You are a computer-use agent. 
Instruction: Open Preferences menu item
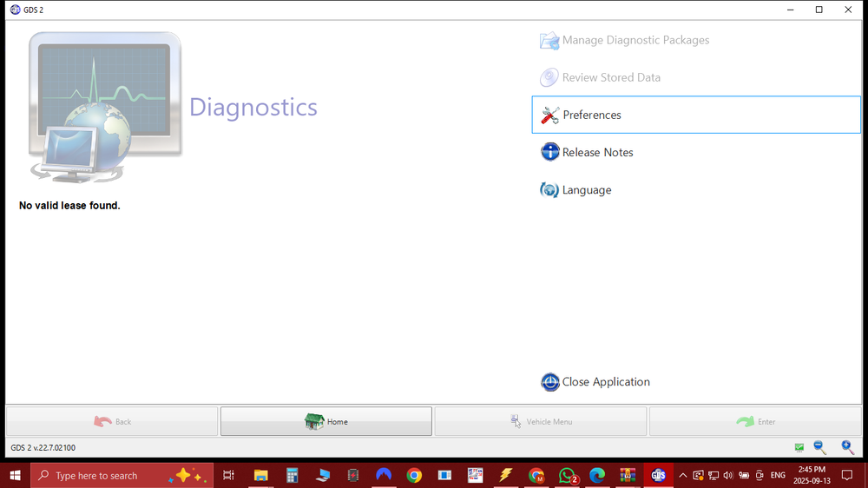[x=696, y=115]
